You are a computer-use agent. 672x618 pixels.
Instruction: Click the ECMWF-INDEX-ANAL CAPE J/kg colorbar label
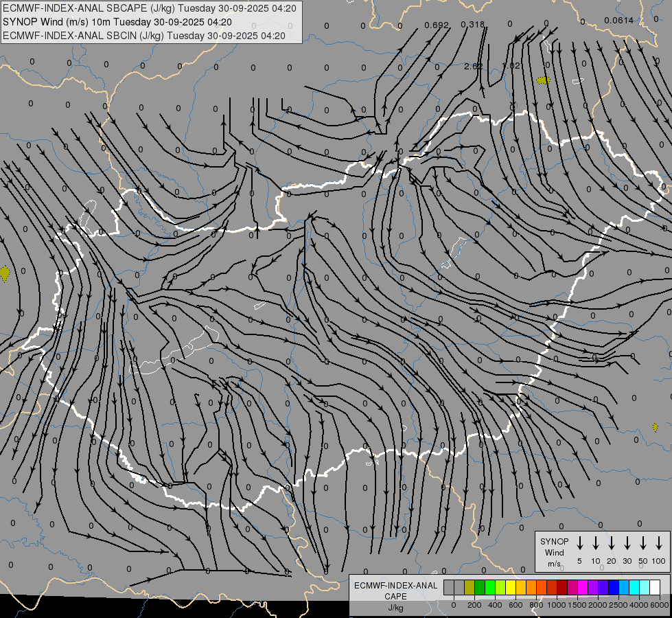click(395, 597)
